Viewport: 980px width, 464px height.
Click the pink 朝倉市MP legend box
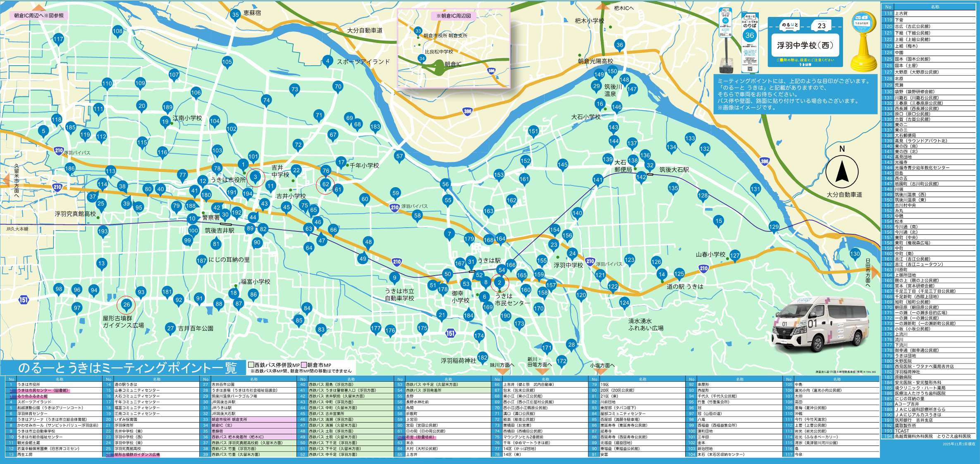304,365
